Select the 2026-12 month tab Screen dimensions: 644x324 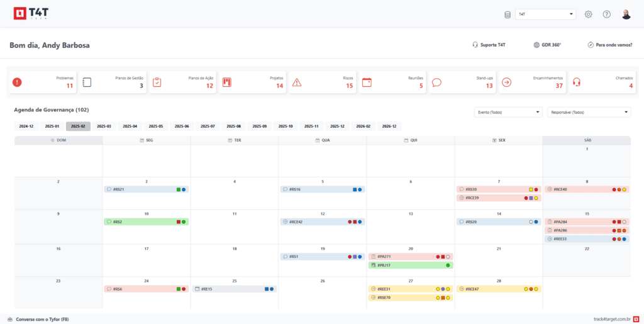click(x=388, y=126)
